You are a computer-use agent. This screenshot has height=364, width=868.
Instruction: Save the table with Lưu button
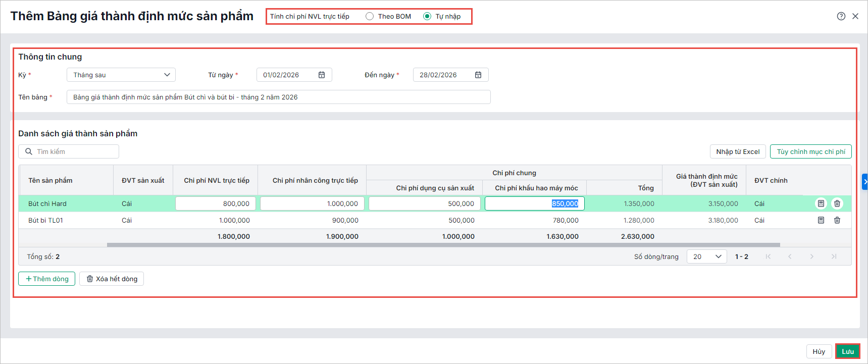click(x=847, y=351)
